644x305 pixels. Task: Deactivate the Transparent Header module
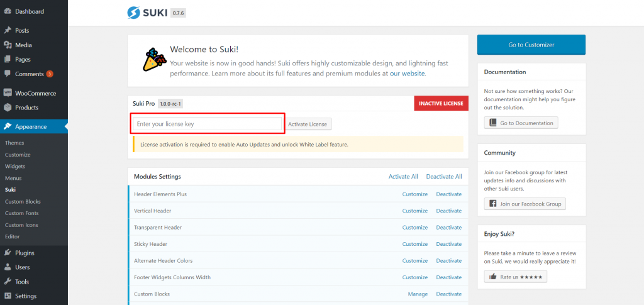pyautogui.click(x=449, y=228)
